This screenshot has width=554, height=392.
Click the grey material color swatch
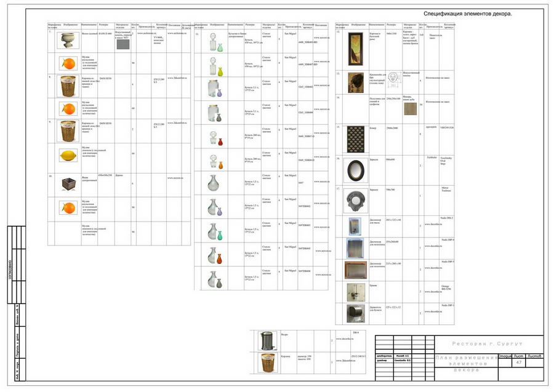(x=123, y=44)
